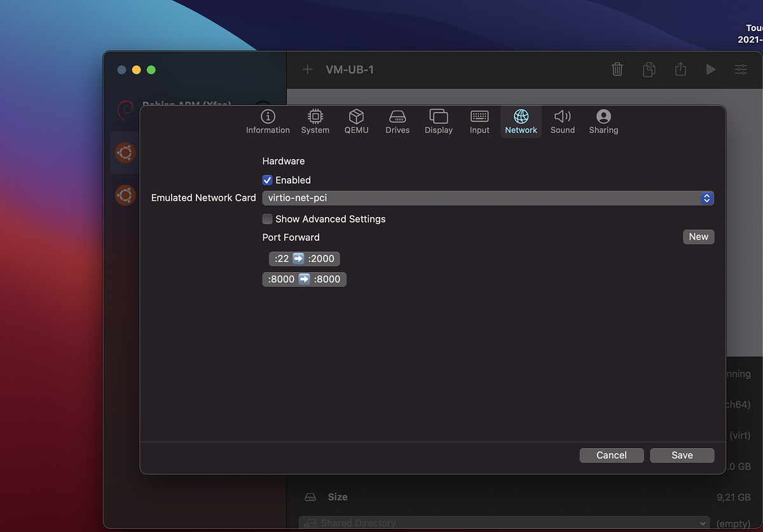Screen dimensions: 763x532
Task: Switch to the Information tab
Action: (x=267, y=121)
